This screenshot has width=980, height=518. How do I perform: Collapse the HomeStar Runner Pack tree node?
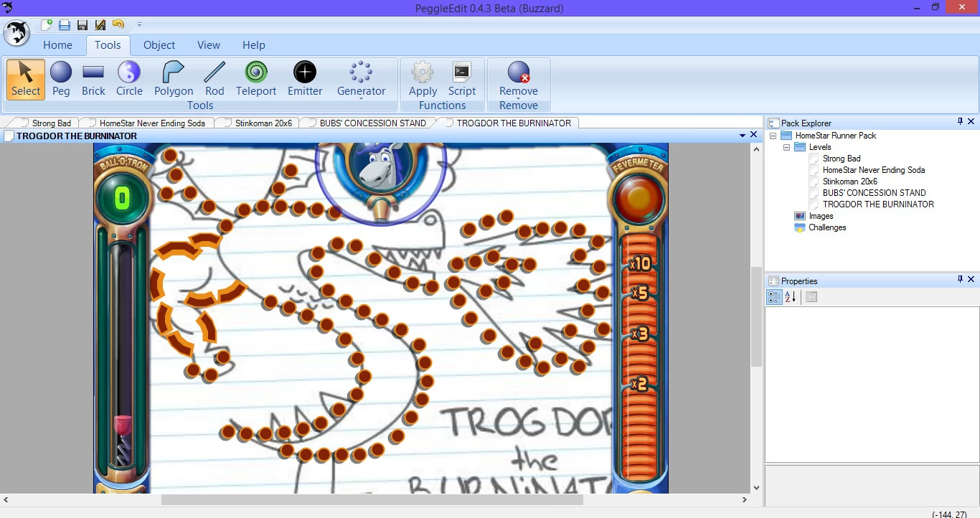point(773,136)
